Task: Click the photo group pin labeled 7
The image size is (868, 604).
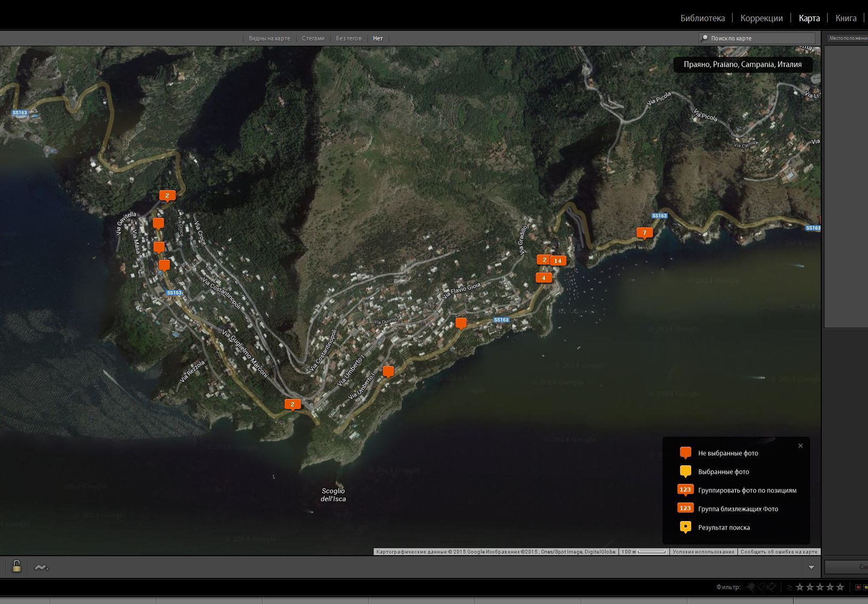Action: (644, 233)
